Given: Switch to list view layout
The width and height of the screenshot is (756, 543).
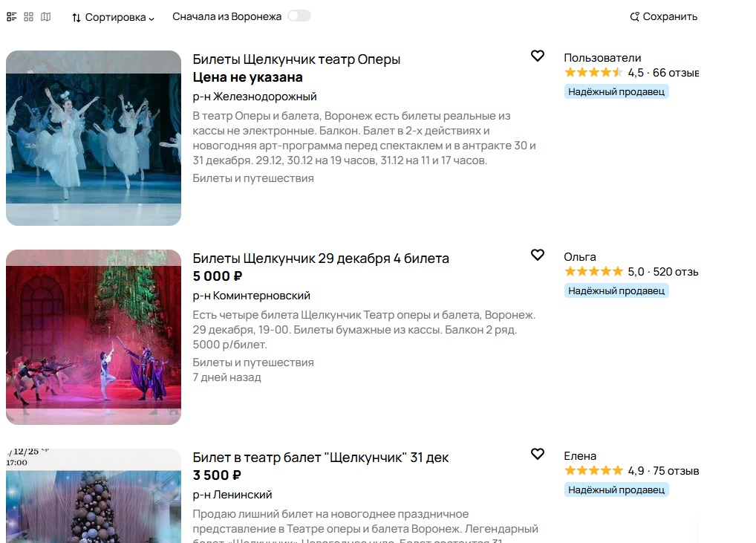Looking at the screenshot, I should click(x=11, y=16).
